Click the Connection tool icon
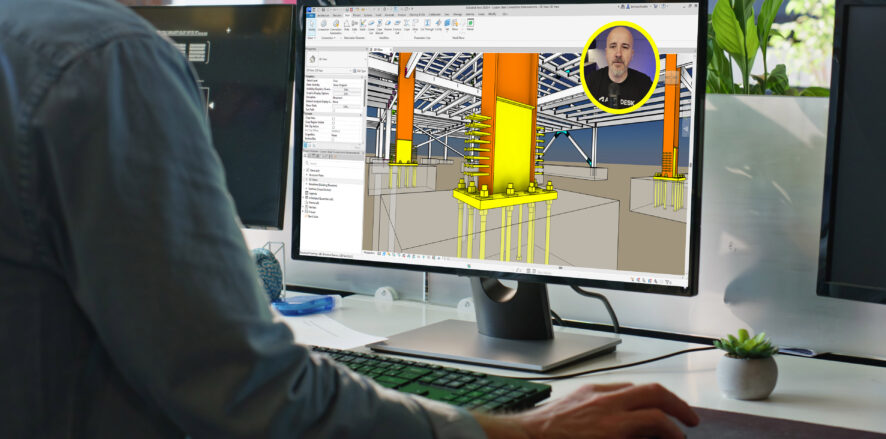Image resolution: width=886 pixels, height=439 pixels. point(323,25)
